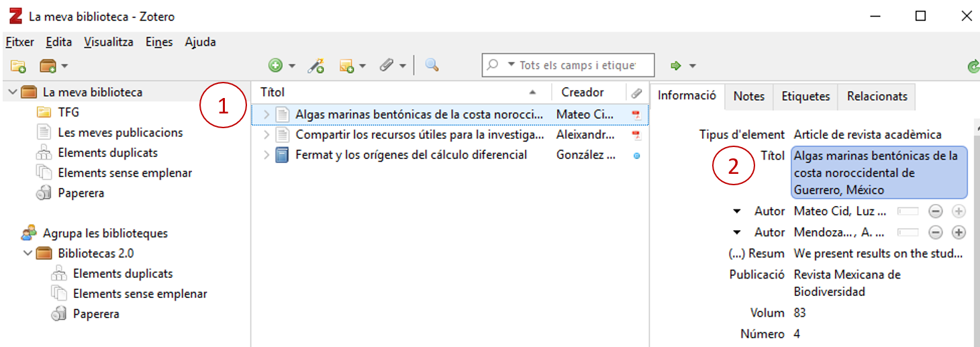
Task: Switch to the Relacionats tab
Action: [x=877, y=96]
